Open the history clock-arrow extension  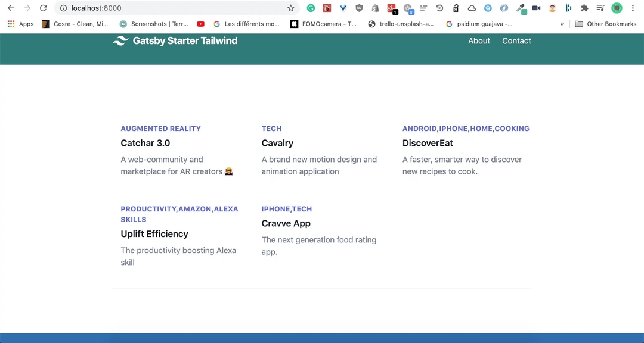pyautogui.click(x=439, y=8)
